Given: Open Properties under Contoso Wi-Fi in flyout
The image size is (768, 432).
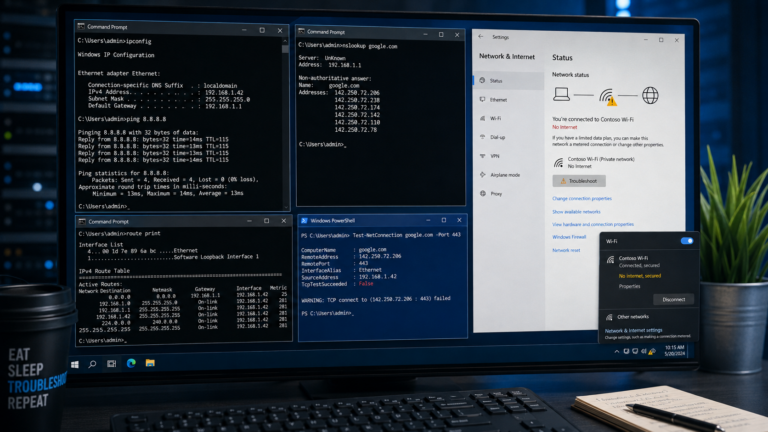Looking at the screenshot, I should 629,286.
